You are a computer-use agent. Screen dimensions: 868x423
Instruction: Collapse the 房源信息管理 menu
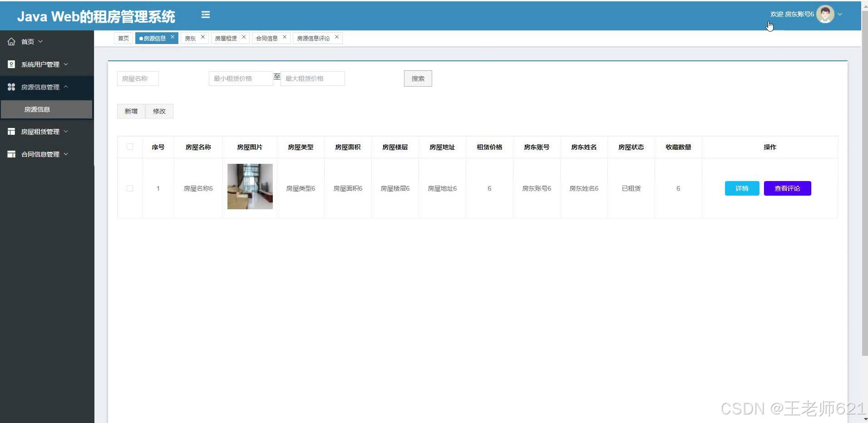[x=66, y=87]
